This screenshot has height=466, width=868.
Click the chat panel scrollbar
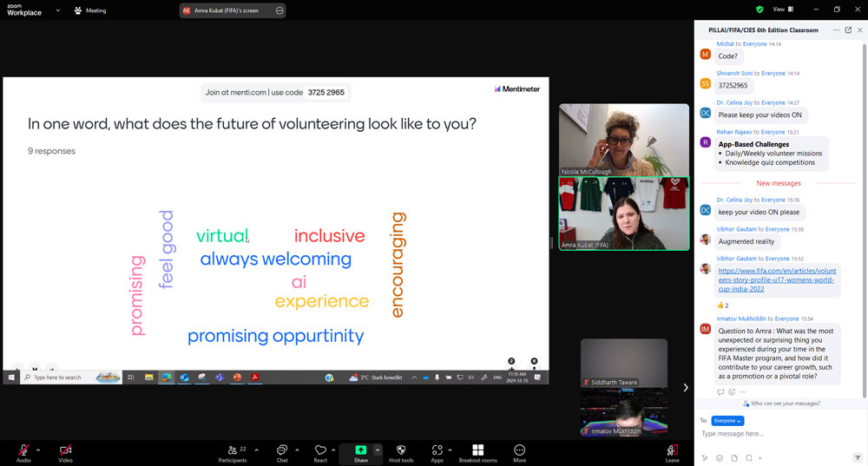864,217
